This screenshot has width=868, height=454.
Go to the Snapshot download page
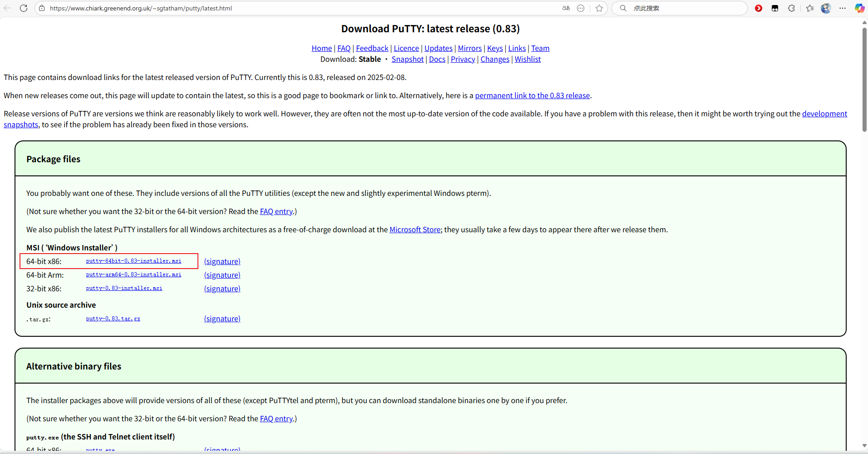coord(407,59)
